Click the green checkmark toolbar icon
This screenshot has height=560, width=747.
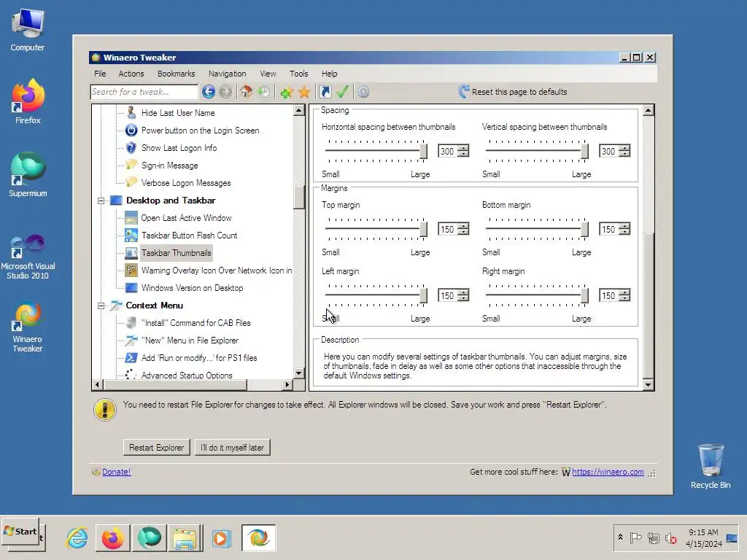pos(342,91)
